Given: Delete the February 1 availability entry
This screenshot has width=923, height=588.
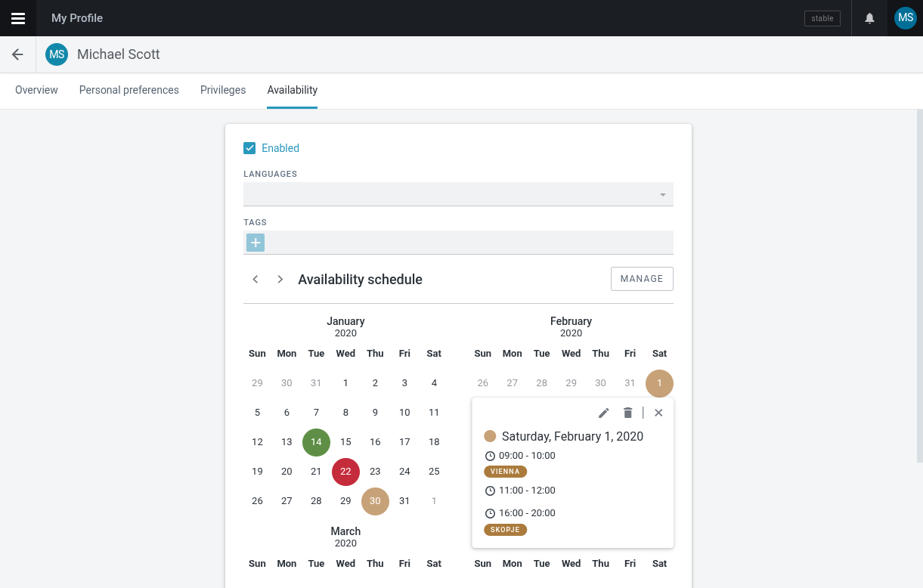Looking at the screenshot, I should tap(627, 413).
